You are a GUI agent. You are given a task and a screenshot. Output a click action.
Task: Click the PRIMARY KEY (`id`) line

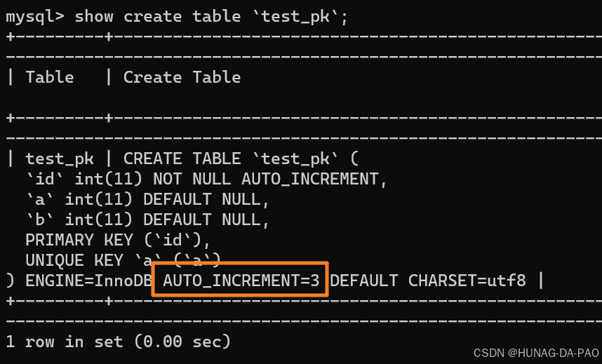coord(118,241)
